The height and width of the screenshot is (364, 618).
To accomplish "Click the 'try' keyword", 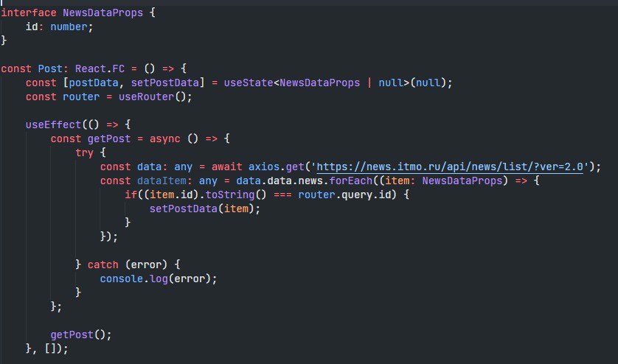I will click(x=84, y=153).
